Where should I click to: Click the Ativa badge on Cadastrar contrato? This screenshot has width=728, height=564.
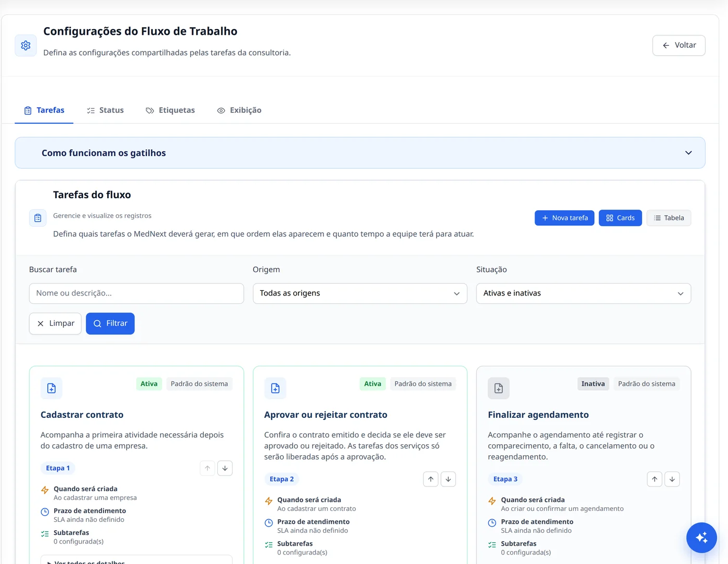click(x=149, y=384)
